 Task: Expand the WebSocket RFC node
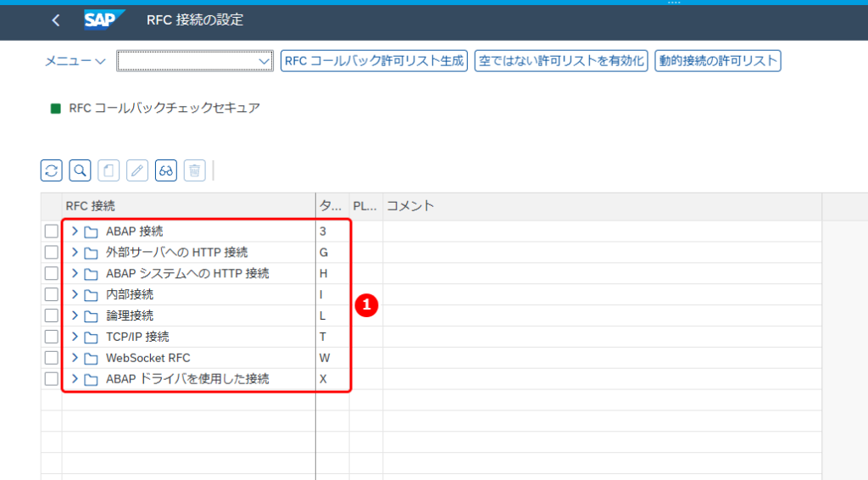(x=75, y=358)
